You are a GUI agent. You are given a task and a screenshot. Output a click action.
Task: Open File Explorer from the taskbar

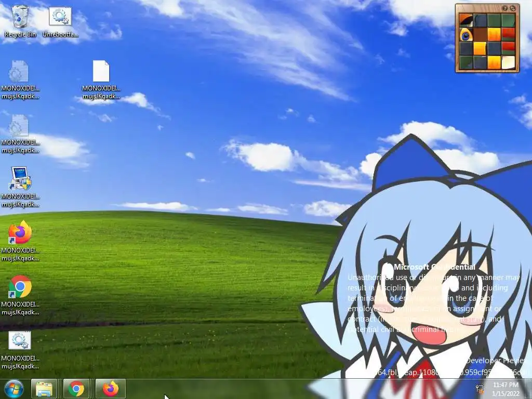pyautogui.click(x=44, y=389)
